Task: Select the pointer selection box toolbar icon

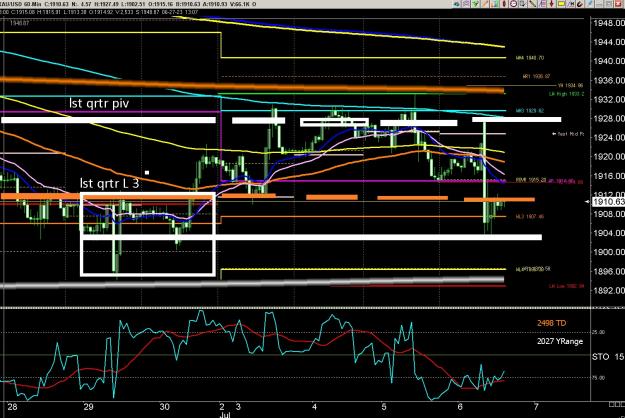Action: pyautogui.click(x=523, y=4)
